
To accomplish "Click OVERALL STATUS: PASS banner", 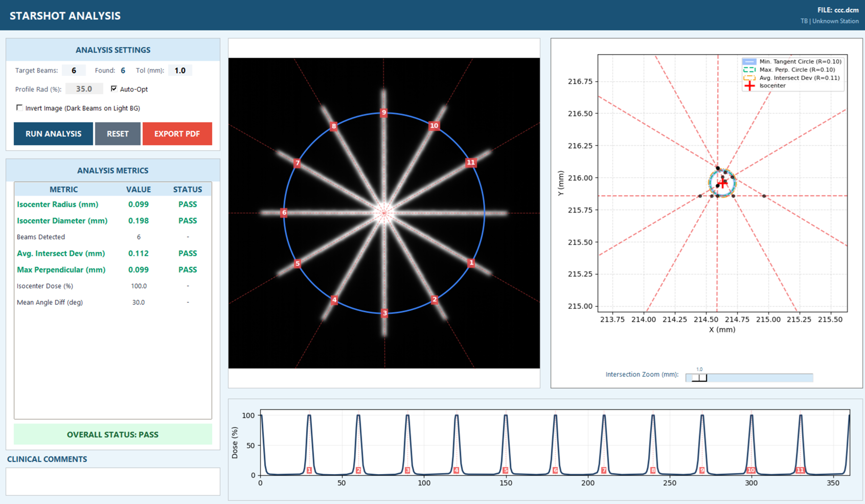I will pos(113,434).
